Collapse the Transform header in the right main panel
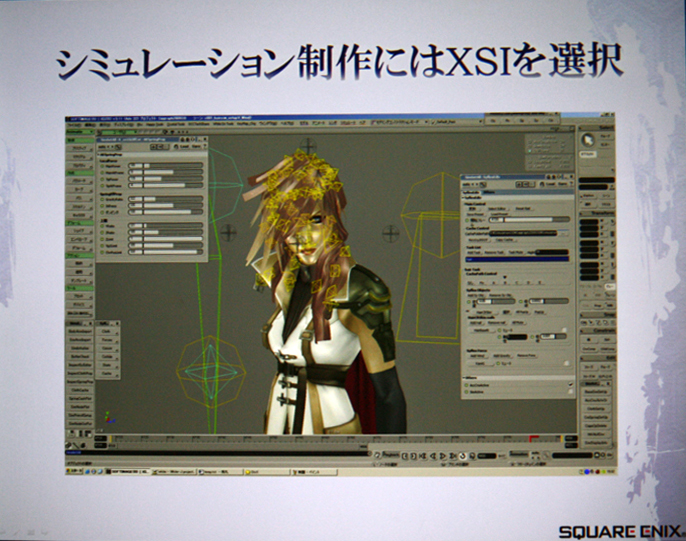This screenshot has height=541, width=686. pyautogui.click(x=597, y=213)
